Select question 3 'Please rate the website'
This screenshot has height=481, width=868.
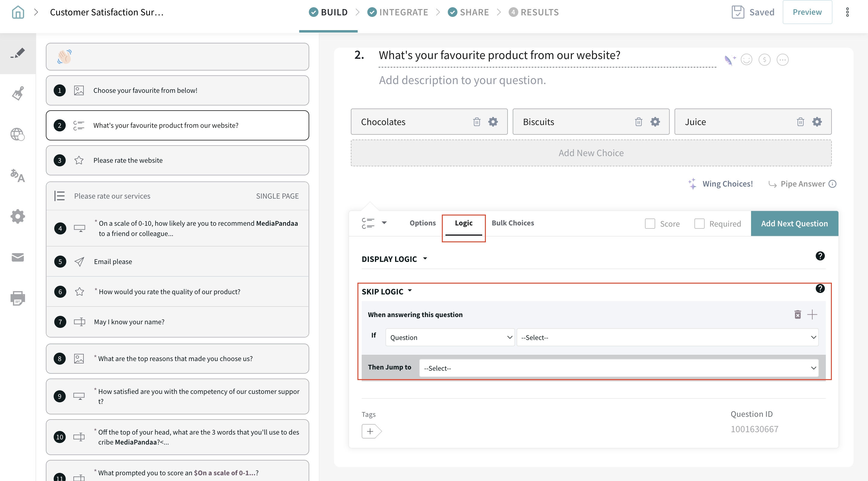[177, 160]
